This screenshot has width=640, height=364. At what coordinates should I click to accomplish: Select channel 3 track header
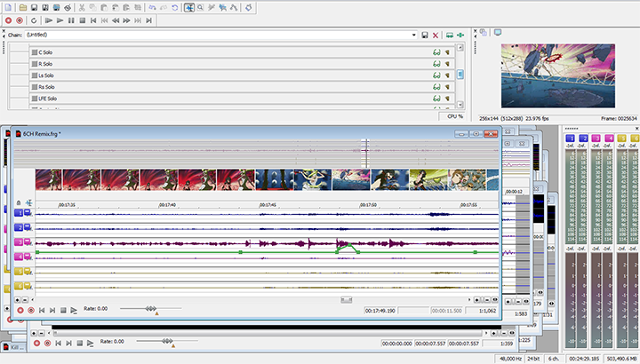pos(19,242)
